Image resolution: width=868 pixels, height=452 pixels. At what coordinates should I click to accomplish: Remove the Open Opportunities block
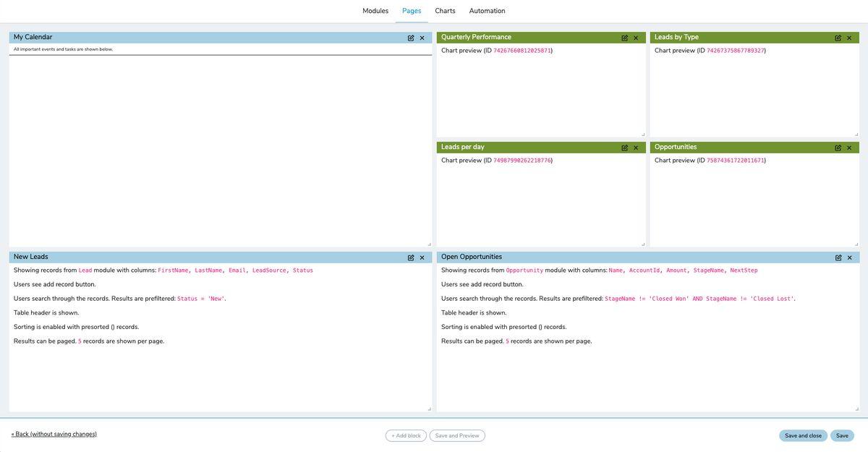[x=849, y=257]
